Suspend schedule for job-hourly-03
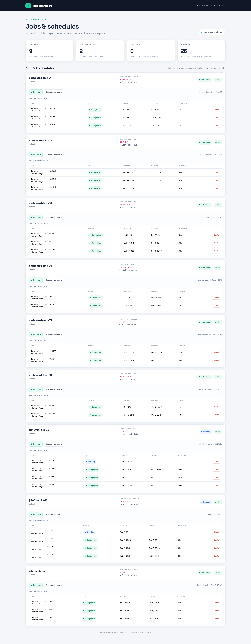This screenshot has height=644, width=251. [54, 585]
